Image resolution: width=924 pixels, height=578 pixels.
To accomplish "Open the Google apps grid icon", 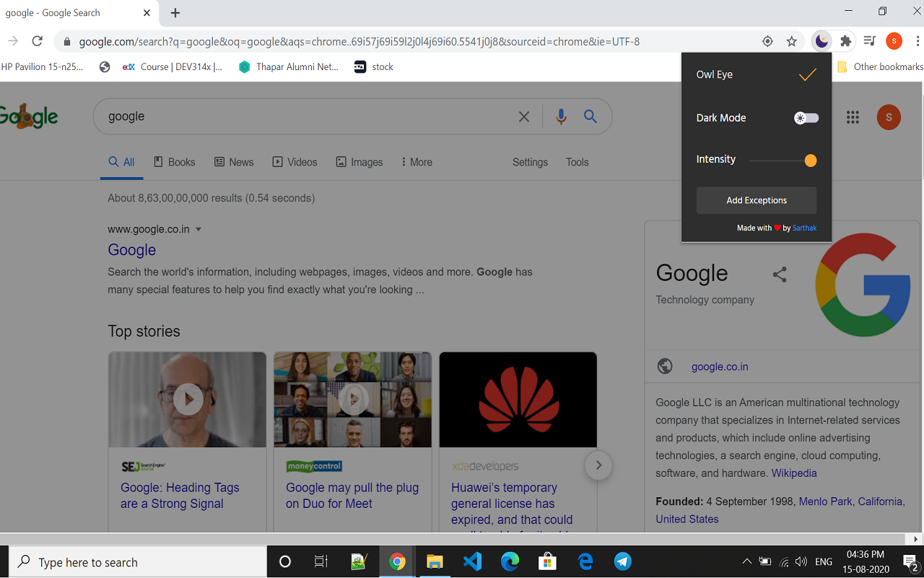I will click(x=853, y=117).
